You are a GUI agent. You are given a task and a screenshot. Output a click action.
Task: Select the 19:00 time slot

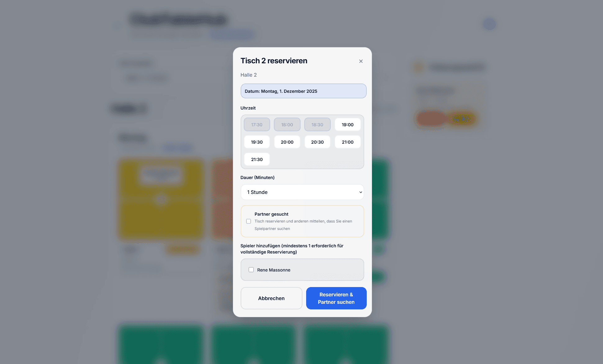click(347, 124)
